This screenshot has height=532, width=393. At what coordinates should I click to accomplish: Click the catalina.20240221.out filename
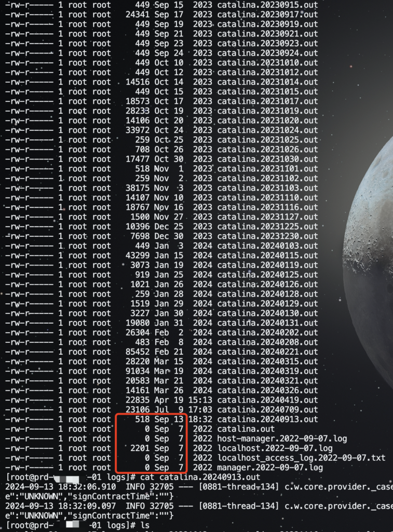[267, 352]
